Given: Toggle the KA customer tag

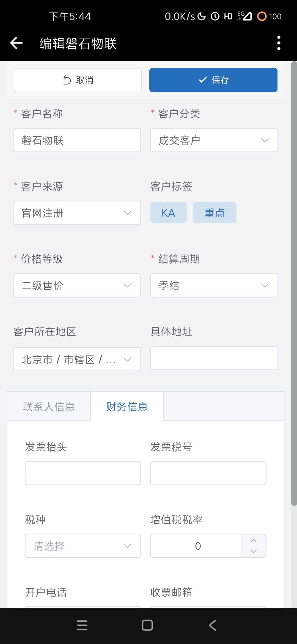Looking at the screenshot, I should click(168, 213).
